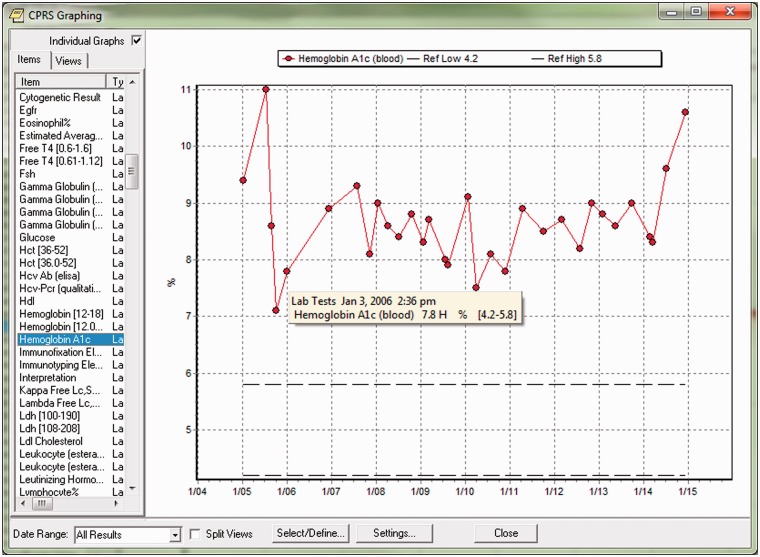Enable the Split Views checkbox
The height and width of the screenshot is (557, 760).
click(x=195, y=534)
